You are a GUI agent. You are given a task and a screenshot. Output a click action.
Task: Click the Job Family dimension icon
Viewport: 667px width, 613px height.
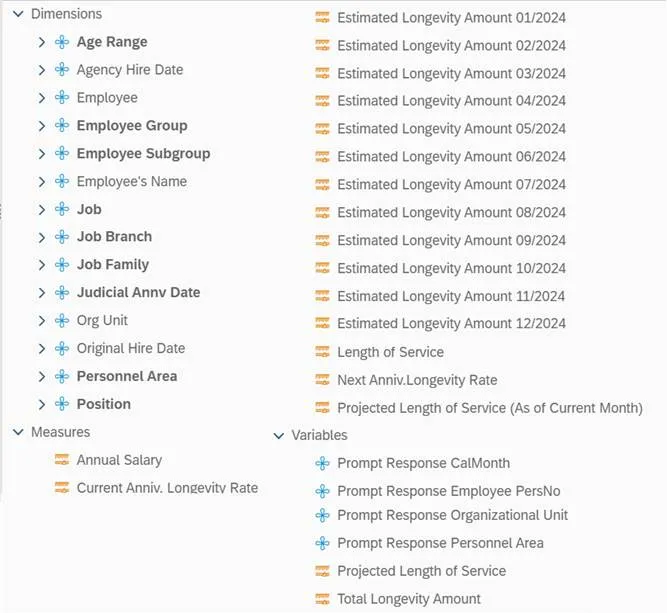click(x=62, y=265)
